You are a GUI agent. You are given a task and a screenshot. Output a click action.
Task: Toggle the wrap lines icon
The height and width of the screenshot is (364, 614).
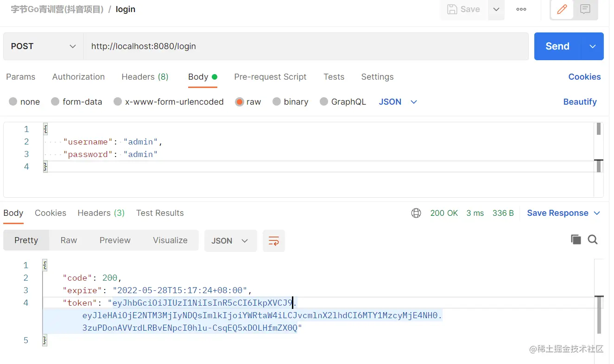(x=274, y=241)
